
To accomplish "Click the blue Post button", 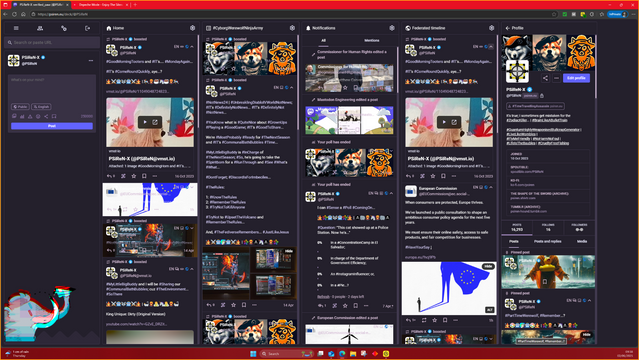I will click(52, 126).
